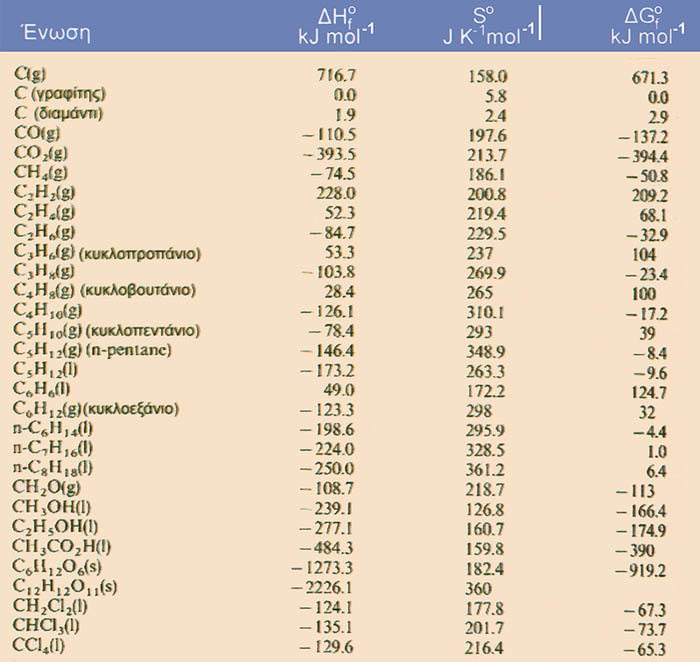Select the 'CO2(g)' row label

[x=41, y=153]
